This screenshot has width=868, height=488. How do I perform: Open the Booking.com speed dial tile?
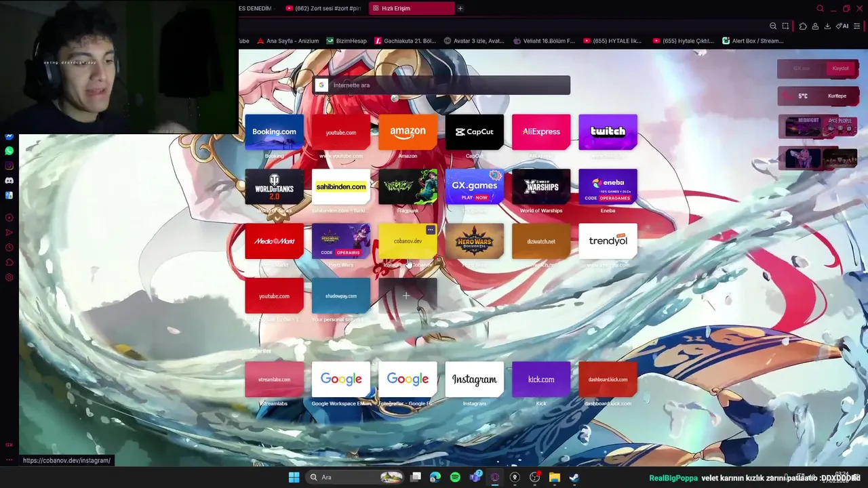tap(274, 132)
